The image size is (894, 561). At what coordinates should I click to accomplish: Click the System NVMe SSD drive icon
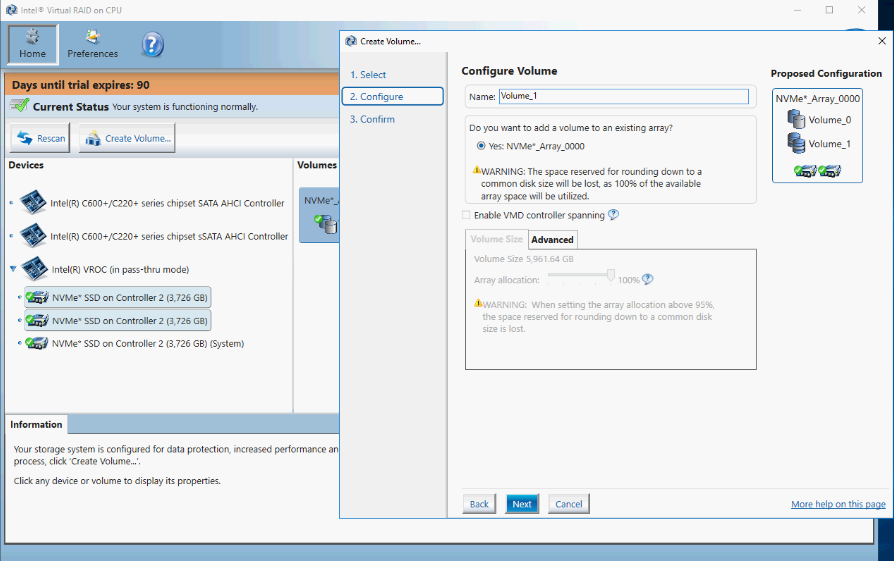coord(36,343)
